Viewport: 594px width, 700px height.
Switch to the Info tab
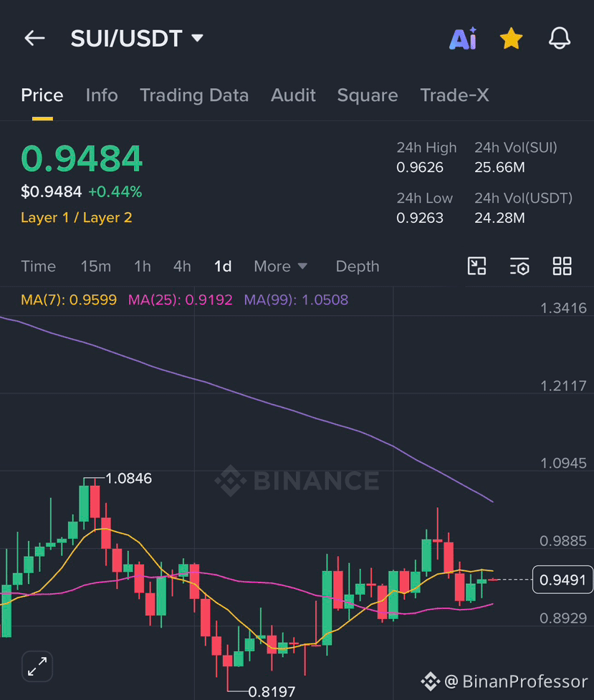[x=102, y=95]
